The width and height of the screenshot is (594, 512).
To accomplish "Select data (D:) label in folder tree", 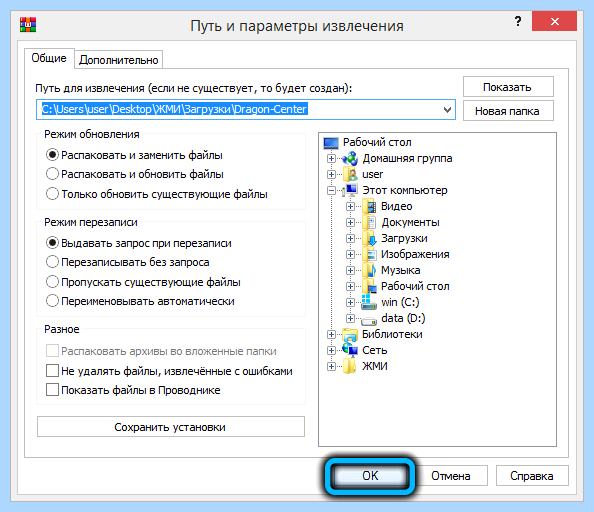I will tap(403, 318).
